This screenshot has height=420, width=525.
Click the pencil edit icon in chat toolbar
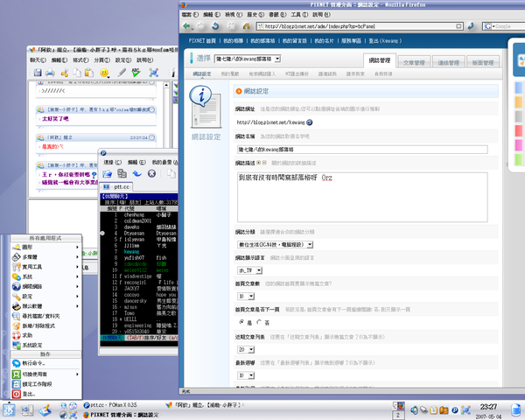click(122, 73)
